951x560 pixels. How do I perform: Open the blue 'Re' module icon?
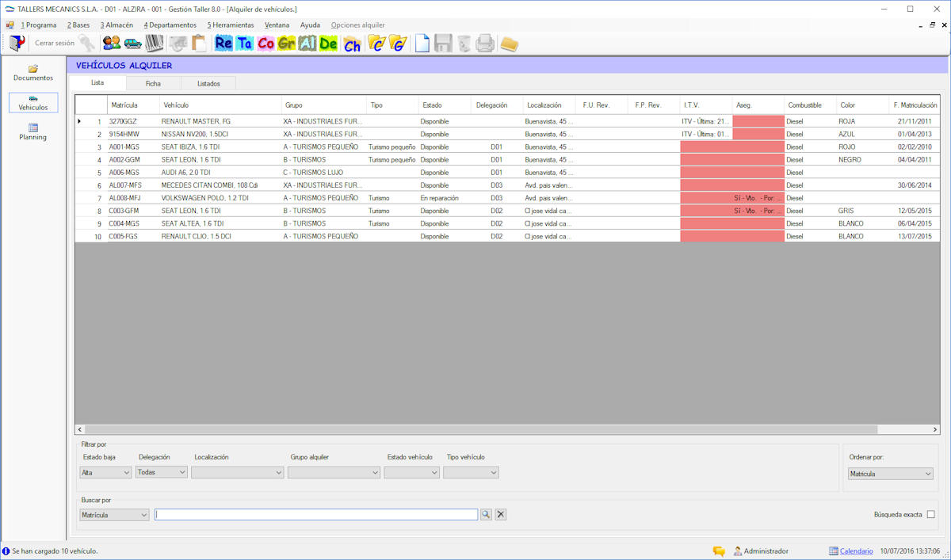point(223,44)
